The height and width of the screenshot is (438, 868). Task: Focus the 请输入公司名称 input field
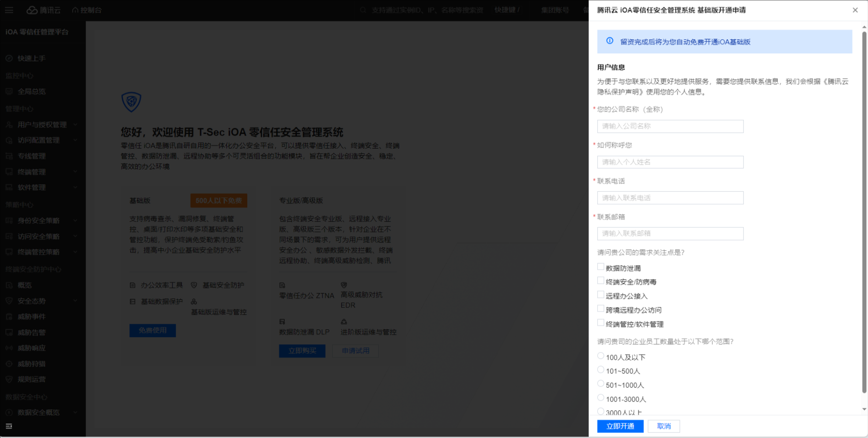pyautogui.click(x=670, y=126)
